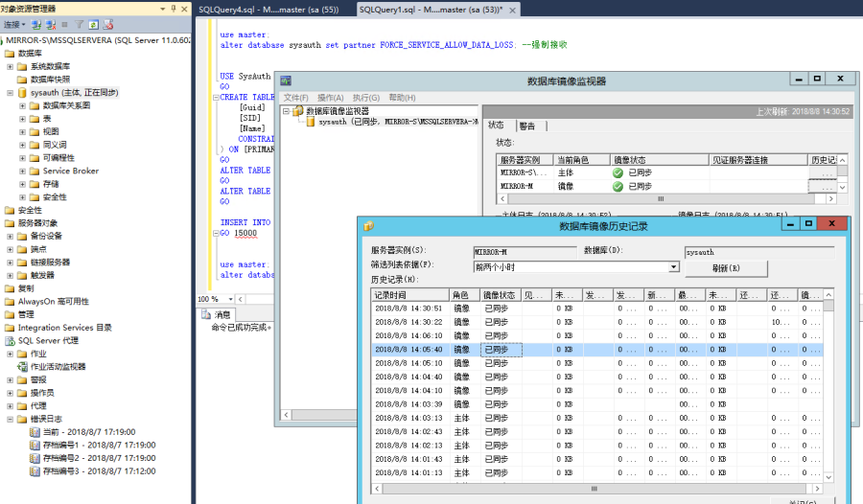This screenshot has width=863, height=504.
Task: Pin the Object Explorer panel
Action: point(174,9)
